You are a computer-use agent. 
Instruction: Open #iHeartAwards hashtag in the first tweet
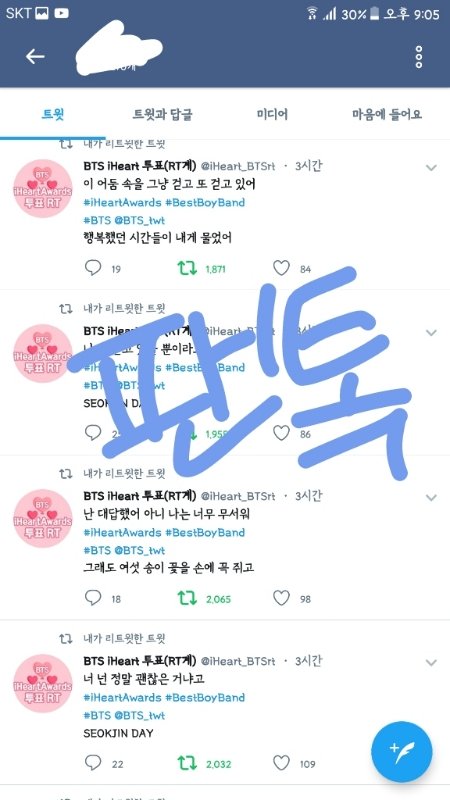pos(122,203)
